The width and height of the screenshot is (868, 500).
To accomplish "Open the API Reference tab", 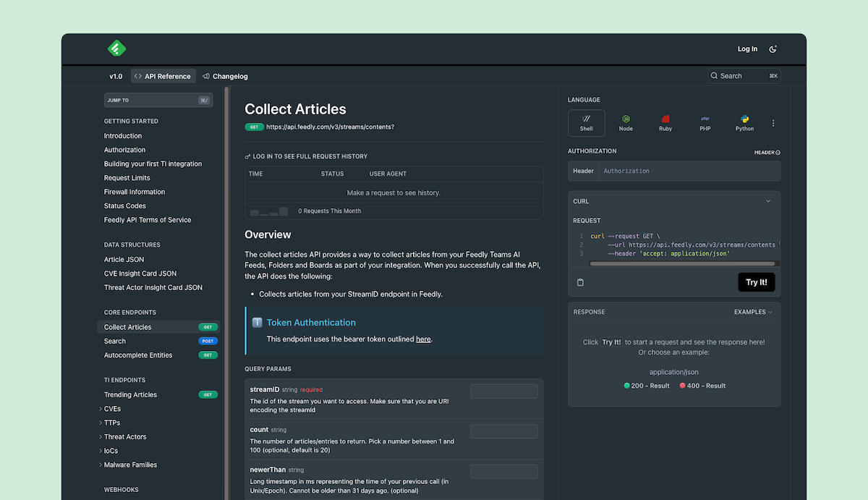I will point(163,76).
